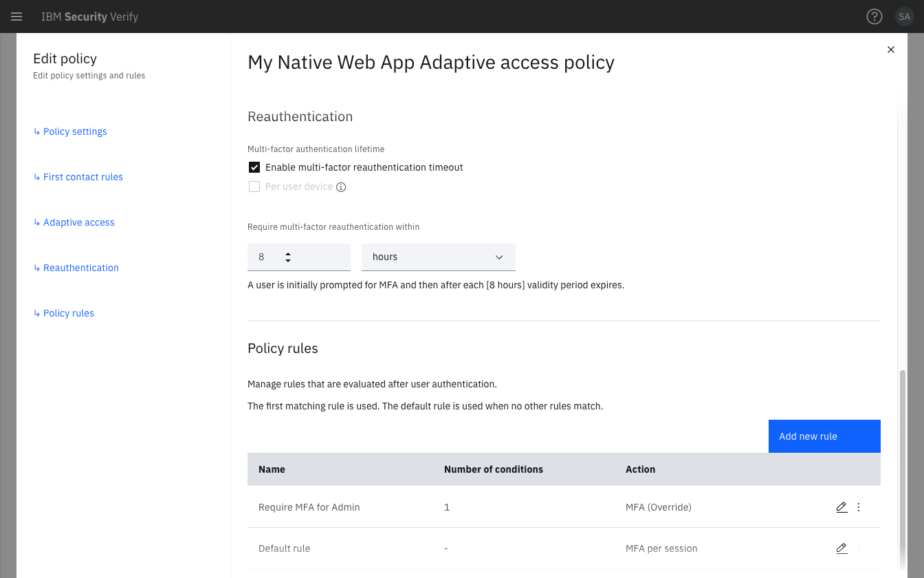
Task: Toggle the Per user device checkbox
Action: pos(254,186)
